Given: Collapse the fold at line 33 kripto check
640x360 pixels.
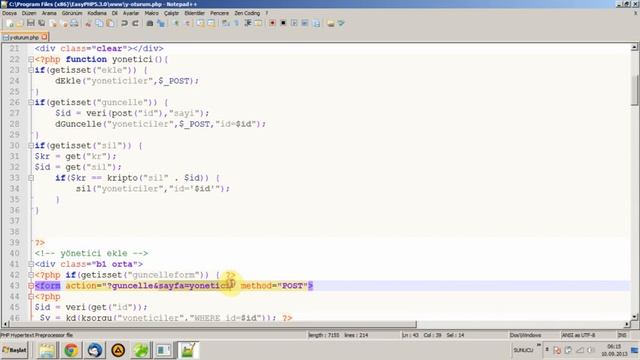Looking at the screenshot, I should (x=31, y=178).
